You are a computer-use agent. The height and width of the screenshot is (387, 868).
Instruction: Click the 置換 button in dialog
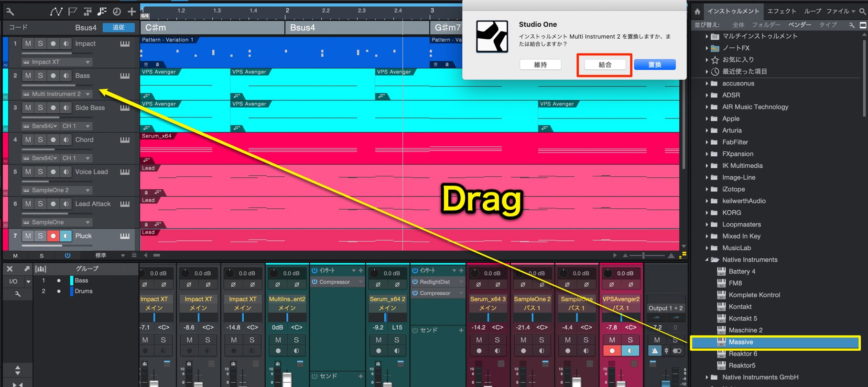click(x=655, y=64)
